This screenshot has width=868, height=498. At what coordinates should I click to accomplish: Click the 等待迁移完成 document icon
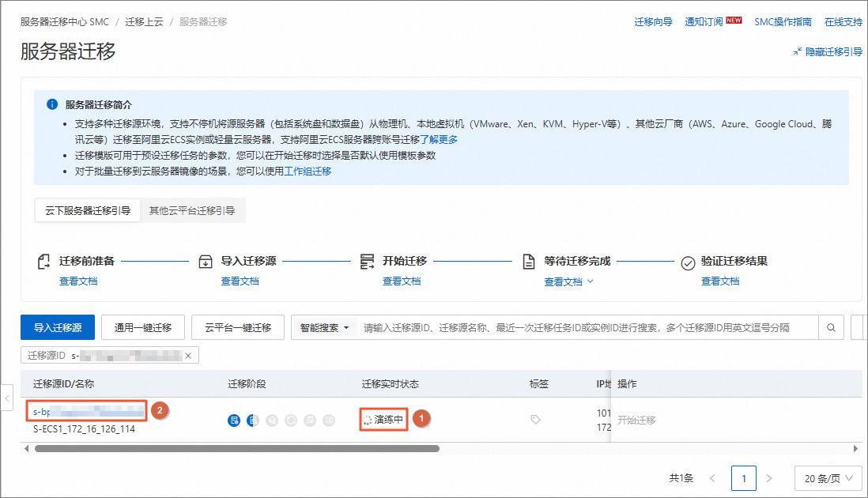tap(529, 261)
